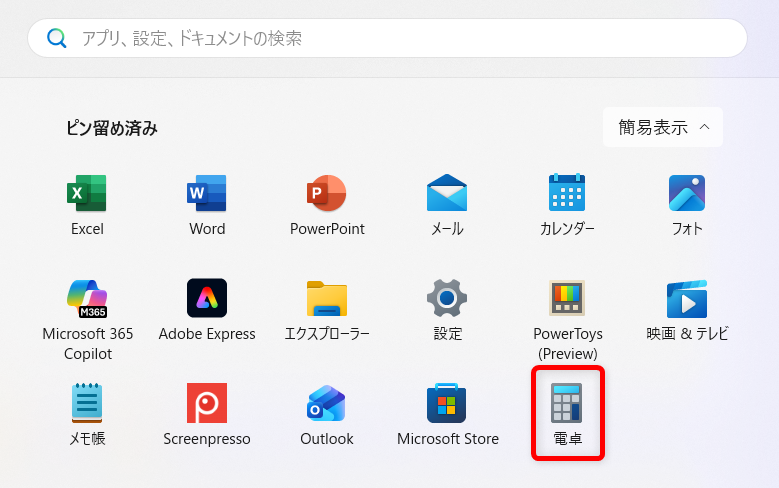Open the カレンダー calendar app
The width and height of the screenshot is (779, 488).
click(567, 205)
